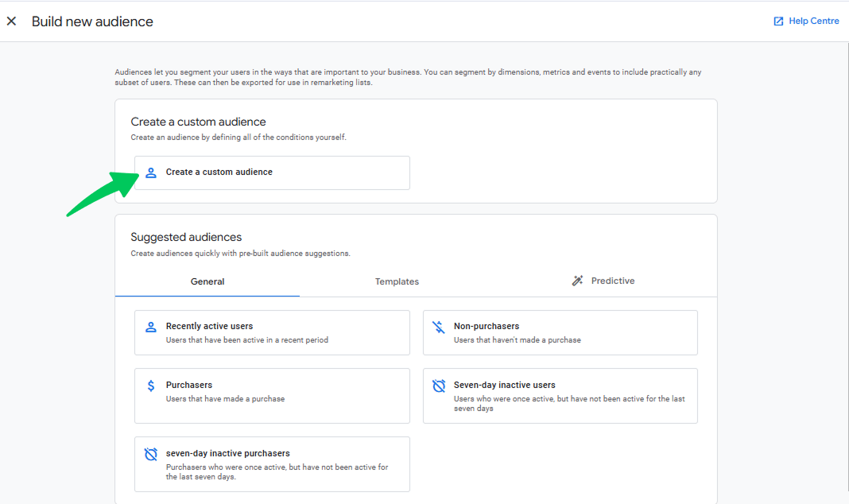
Task: Open the Templates tab
Action: pos(397,281)
